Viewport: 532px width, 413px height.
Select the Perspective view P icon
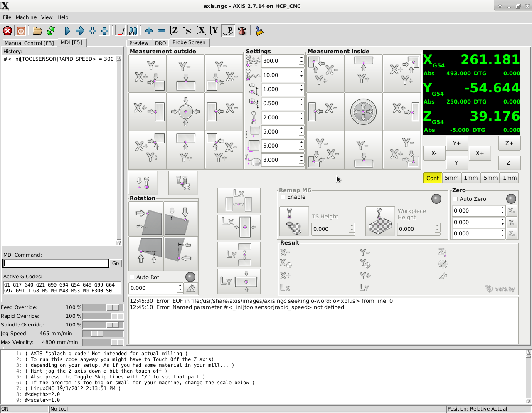click(228, 31)
